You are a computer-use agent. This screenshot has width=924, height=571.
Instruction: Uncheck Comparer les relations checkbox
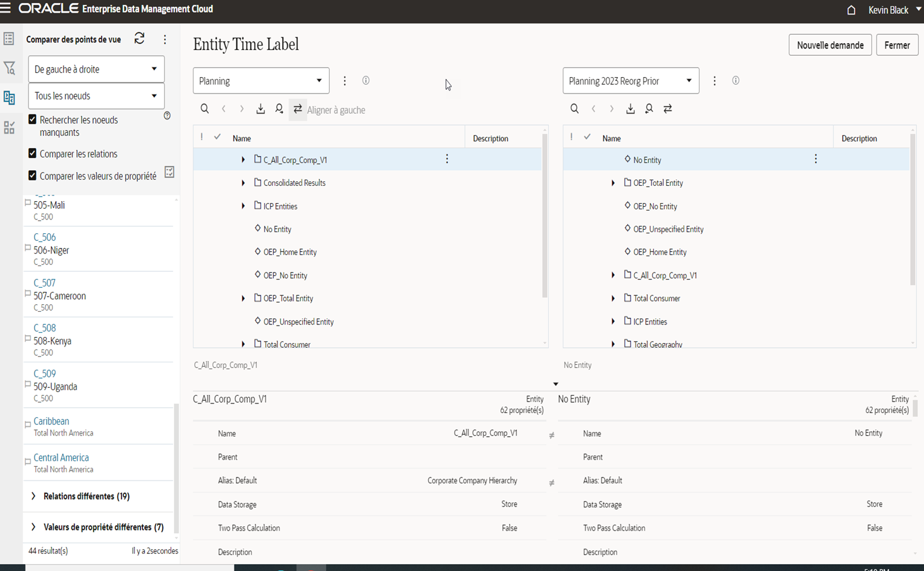pyautogui.click(x=32, y=153)
